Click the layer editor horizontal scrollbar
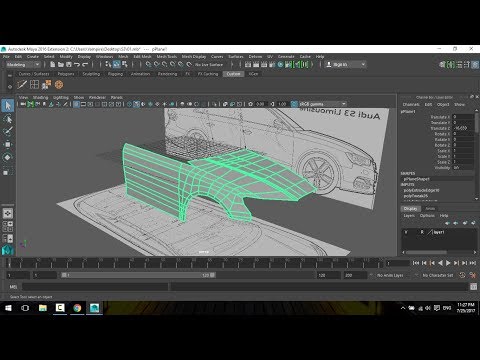 click(426, 252)
